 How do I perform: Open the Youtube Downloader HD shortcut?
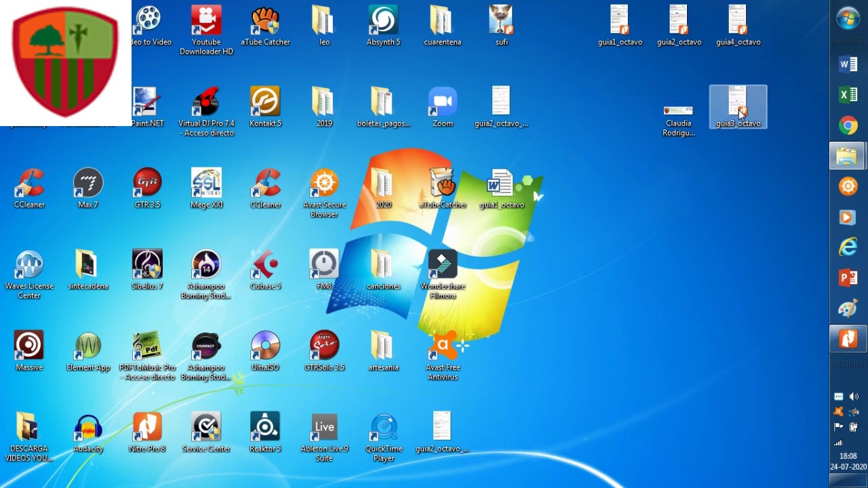pos(206,29)
